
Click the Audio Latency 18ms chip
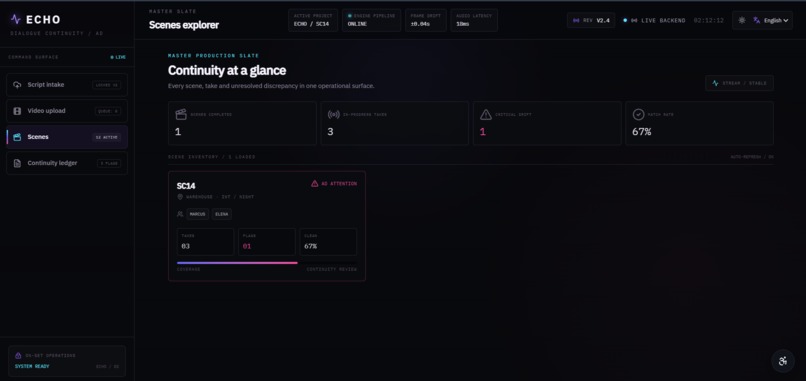coord(474,20)
